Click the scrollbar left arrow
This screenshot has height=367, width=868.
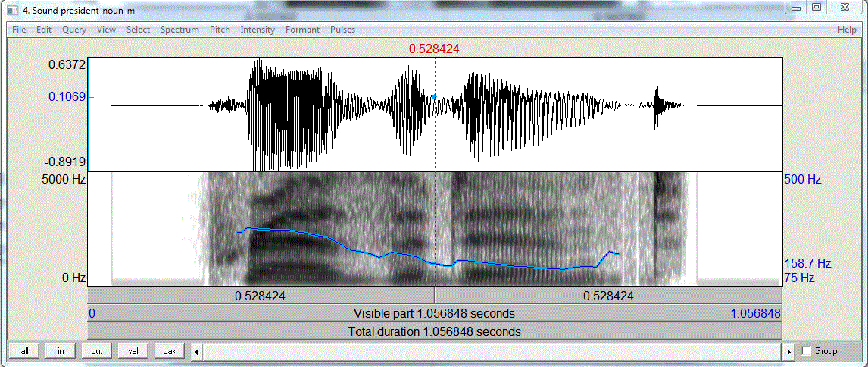196,352
